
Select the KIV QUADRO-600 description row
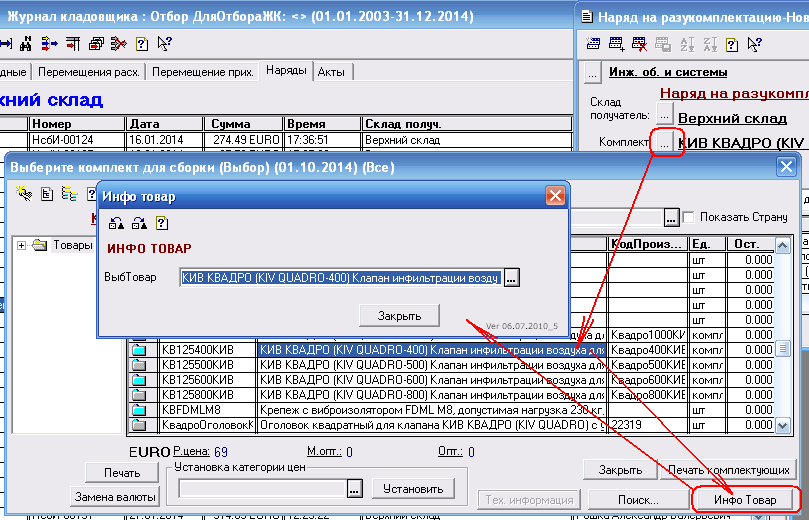pos(431,380)
